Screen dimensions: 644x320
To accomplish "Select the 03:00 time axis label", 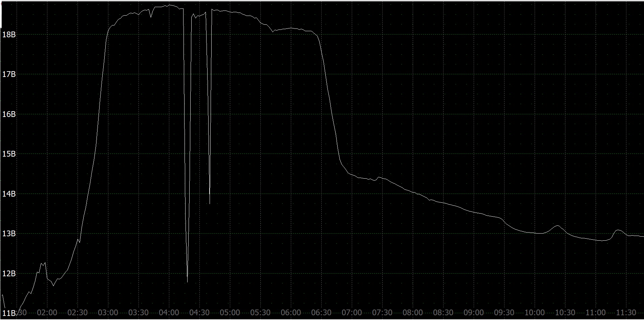I will click(x=108, y=313).
